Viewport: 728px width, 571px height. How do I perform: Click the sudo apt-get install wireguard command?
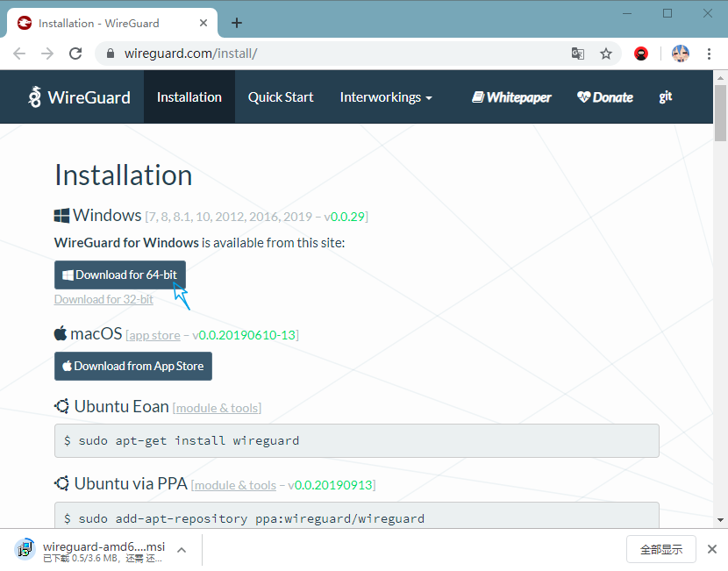189,440
